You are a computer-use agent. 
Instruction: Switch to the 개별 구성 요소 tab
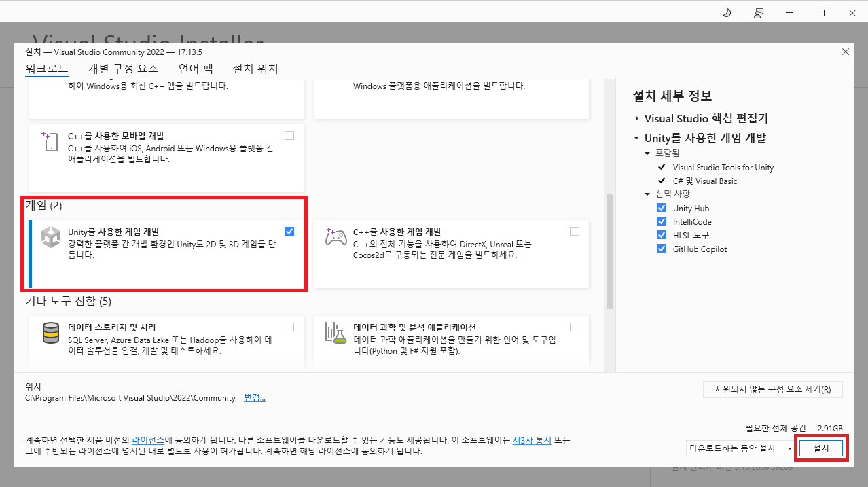(123, 69)
